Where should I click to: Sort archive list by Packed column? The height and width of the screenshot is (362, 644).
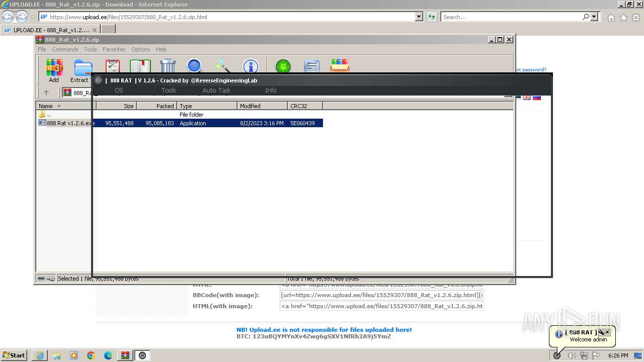[156, 106]
